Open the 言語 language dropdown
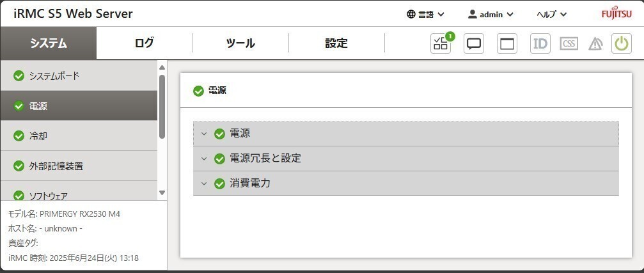Image resolution: width=644 pixels, height=273 pixels. [x=425, y=14]
